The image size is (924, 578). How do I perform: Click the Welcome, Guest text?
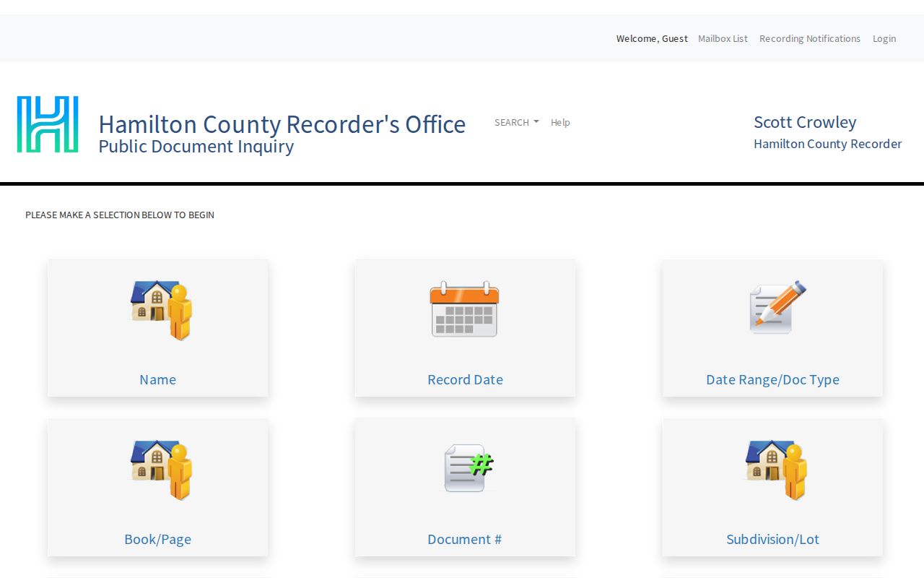click(x=652, y=38)
